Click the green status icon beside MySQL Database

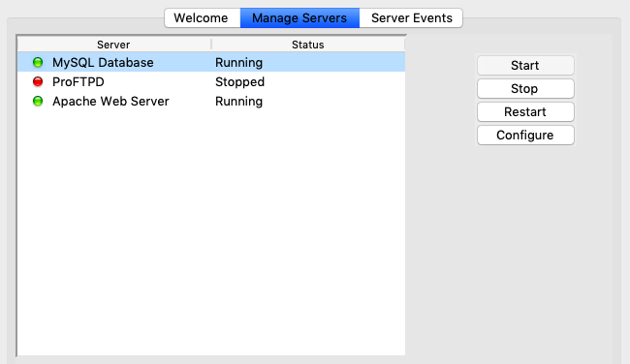coord(38,63)
